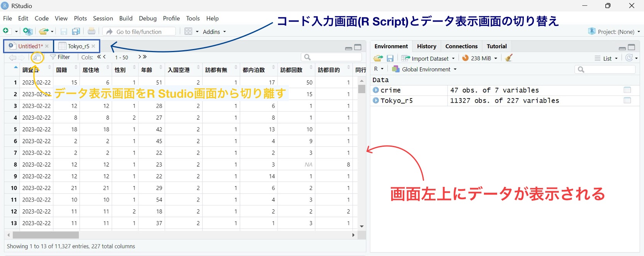Clear workspace objects with broom icon
Screen dimensions: 644x256
pos(509,58)
